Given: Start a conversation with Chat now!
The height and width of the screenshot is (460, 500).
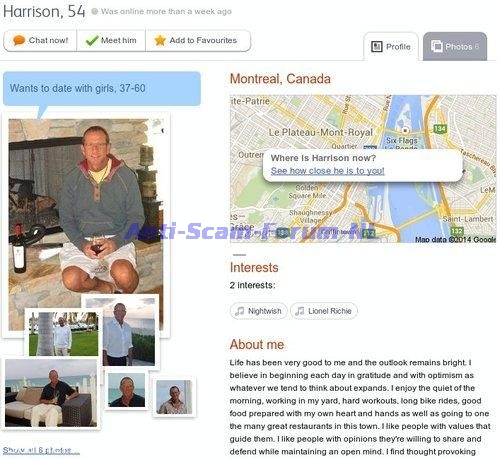Looking at the screenshot, I should click(40, 41).
